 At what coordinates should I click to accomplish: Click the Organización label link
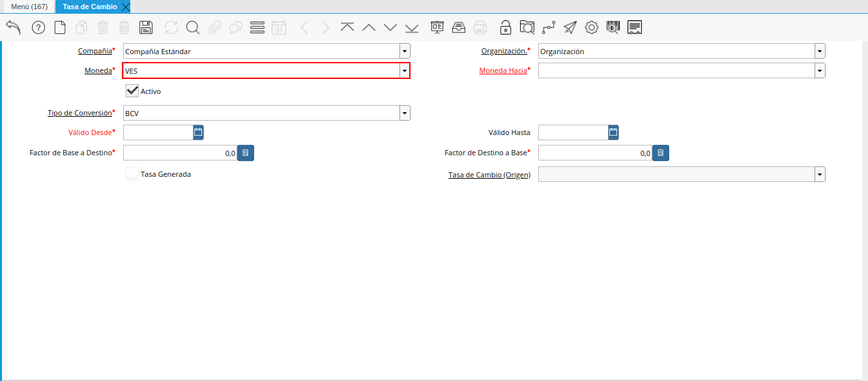click(504, 51)
